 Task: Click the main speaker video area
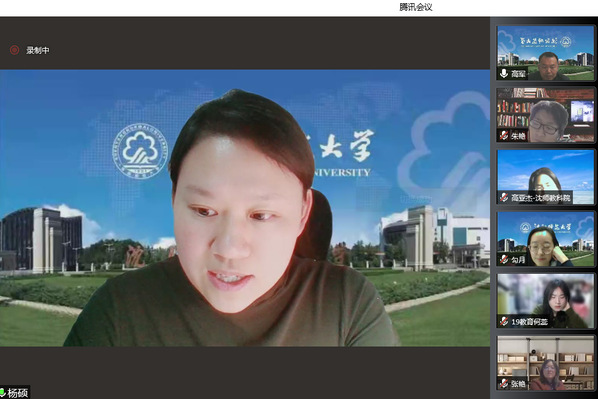[245, 208]
